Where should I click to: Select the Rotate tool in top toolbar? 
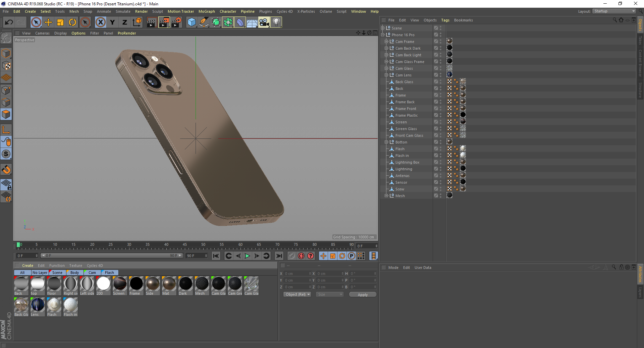click(72, 22)
